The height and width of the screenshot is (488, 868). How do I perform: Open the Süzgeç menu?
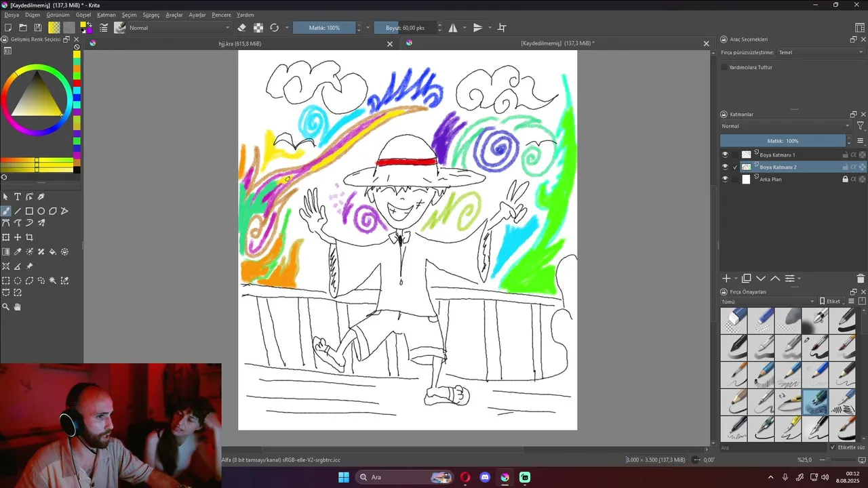(151, 15)
